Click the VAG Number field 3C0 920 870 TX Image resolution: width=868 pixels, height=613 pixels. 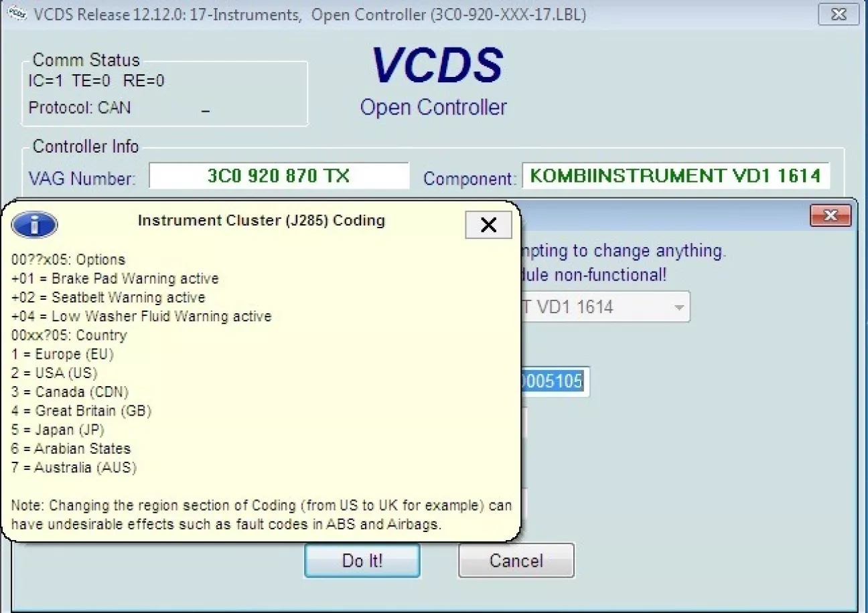tap(278, 176)
